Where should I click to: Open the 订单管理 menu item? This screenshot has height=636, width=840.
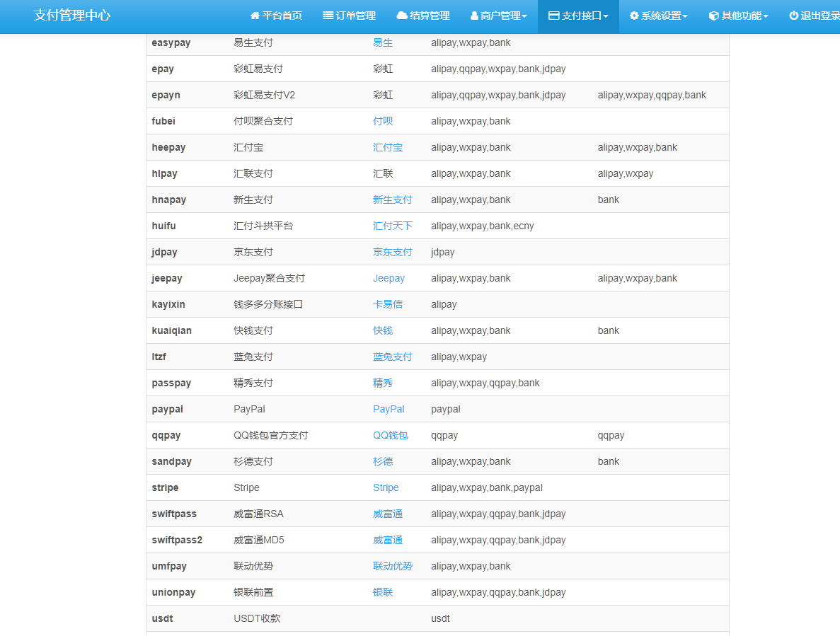[350, 16]
